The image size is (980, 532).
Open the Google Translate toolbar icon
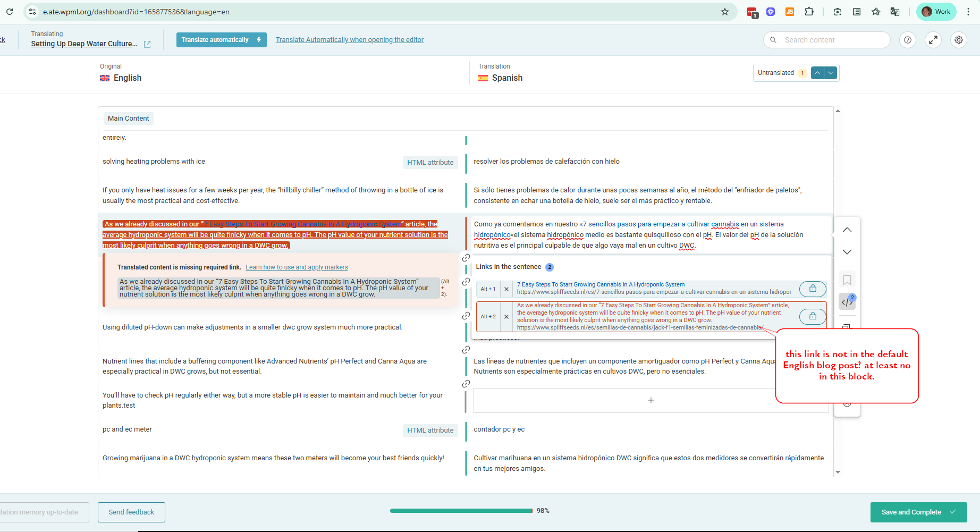[895, 12]
